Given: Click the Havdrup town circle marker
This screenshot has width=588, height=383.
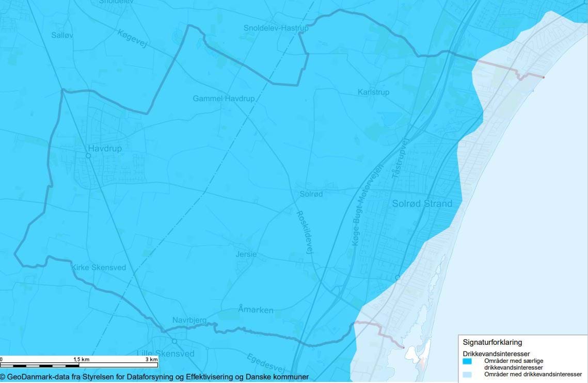Looking at the screenshot, I should click(x=88, y=155).
